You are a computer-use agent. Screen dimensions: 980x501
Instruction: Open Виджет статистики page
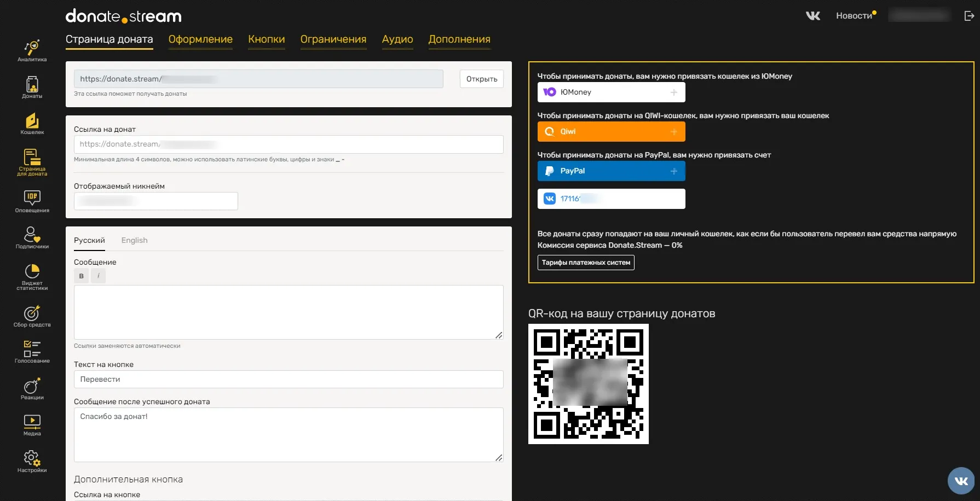(x=32, y=277)
